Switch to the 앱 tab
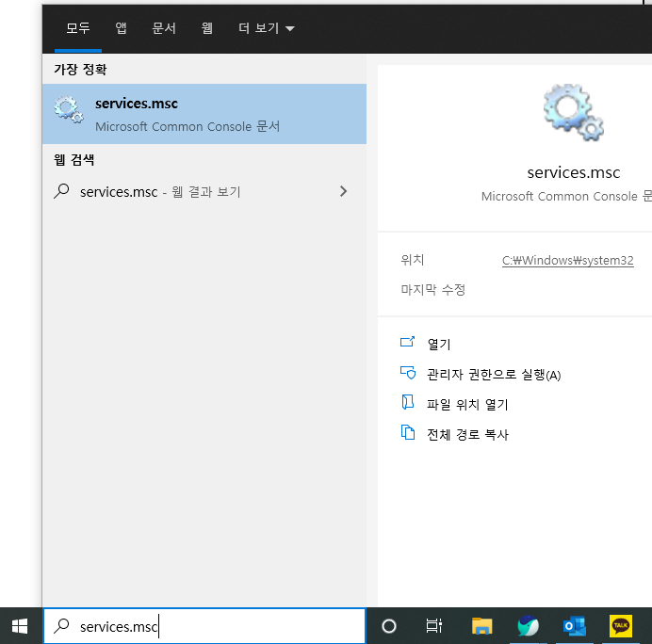 click(x=121, y=28)
